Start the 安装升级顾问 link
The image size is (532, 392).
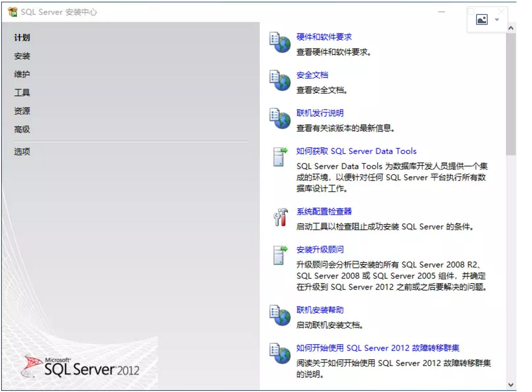coord(320,250)
